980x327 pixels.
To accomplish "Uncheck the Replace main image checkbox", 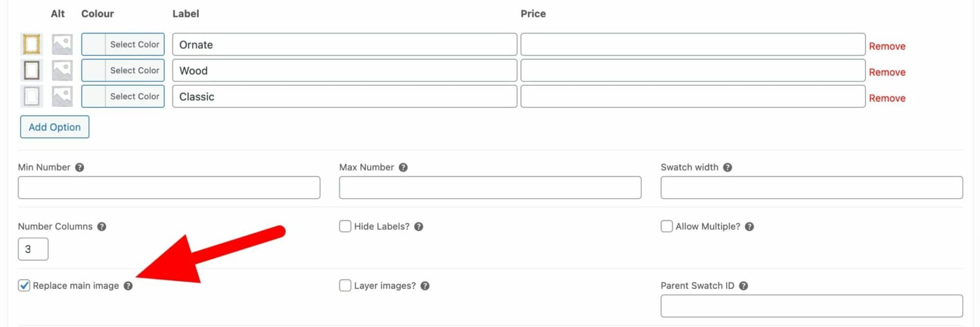I will click(x=24, y=285).
